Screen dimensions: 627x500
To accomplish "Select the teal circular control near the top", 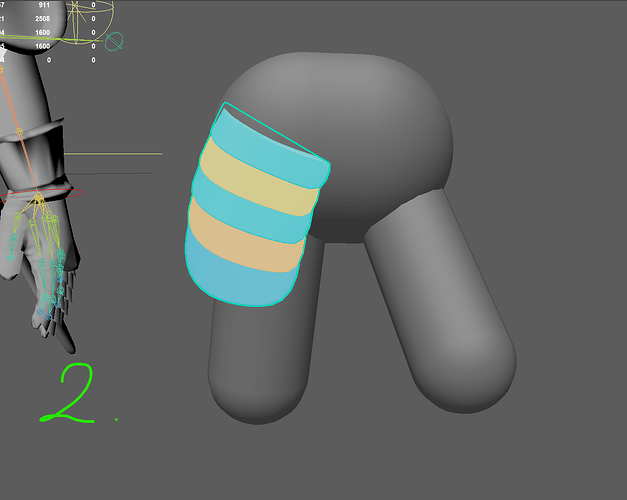I will [x=115, y=42].
